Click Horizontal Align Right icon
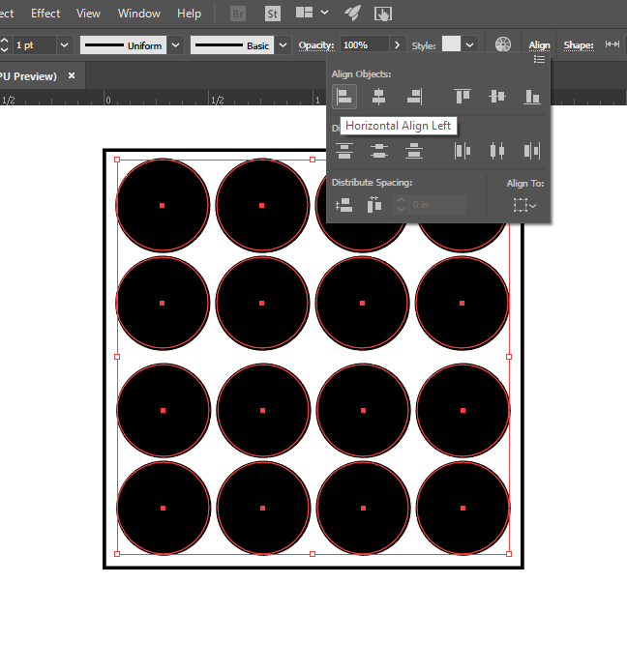This screenshot has height=672, width=627. pos(414,97)
